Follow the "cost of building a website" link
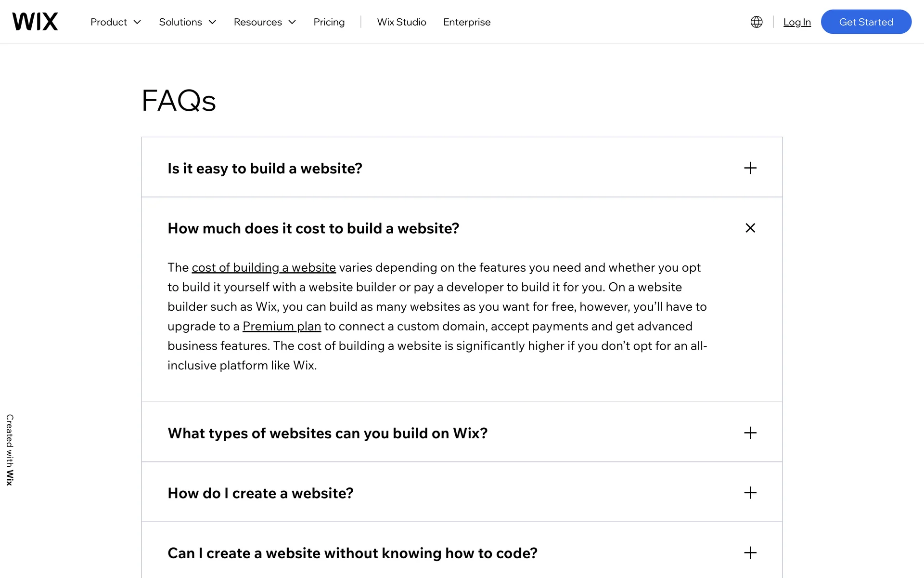This screenshot has height=578, width=924. 264,267
